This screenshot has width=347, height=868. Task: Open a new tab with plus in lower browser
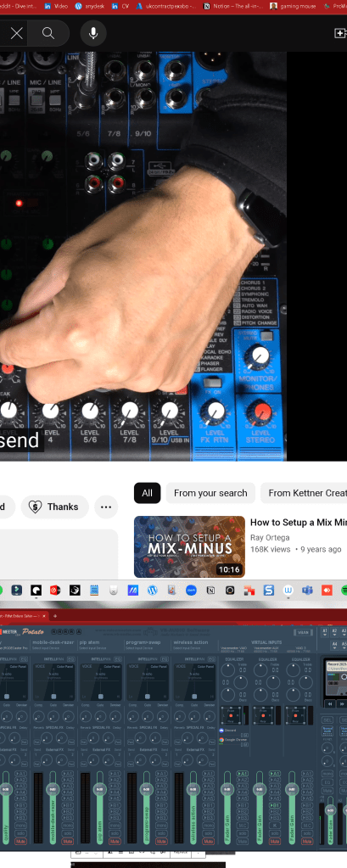tap(55, 615)
